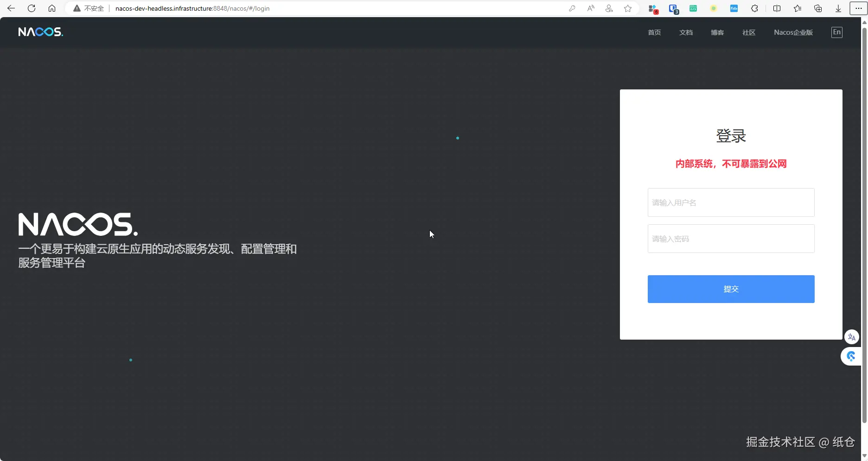The width and height of the screenshot is (868, 461).
Task: Open the green code window extension
Action: (x=693, y=8)
